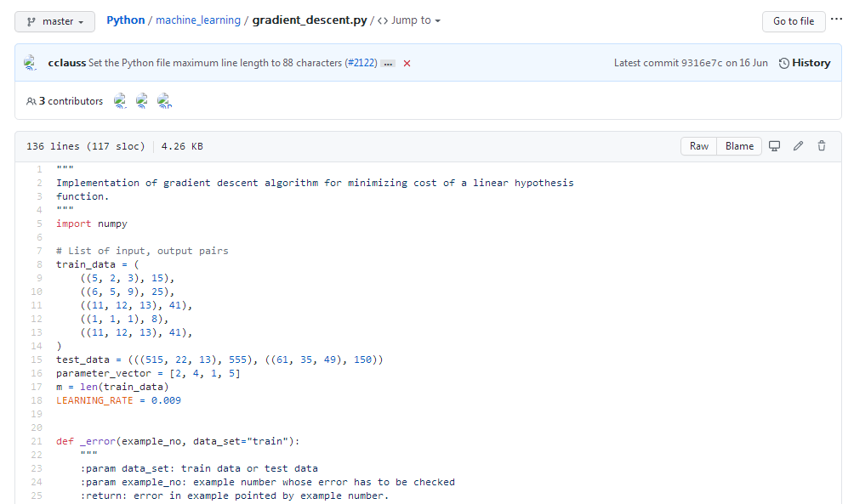Viewport: 854px width, 504px height.
Task: Open the master branch dropdown
Action: coord(54,21)
